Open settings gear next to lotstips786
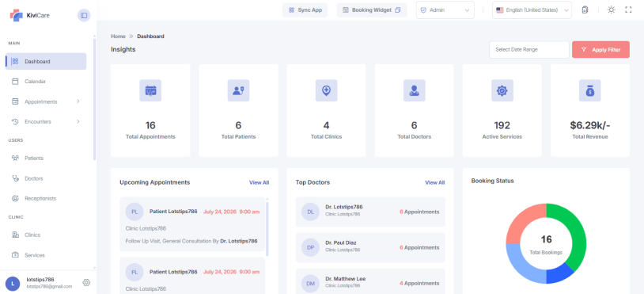 click(86, 282)
